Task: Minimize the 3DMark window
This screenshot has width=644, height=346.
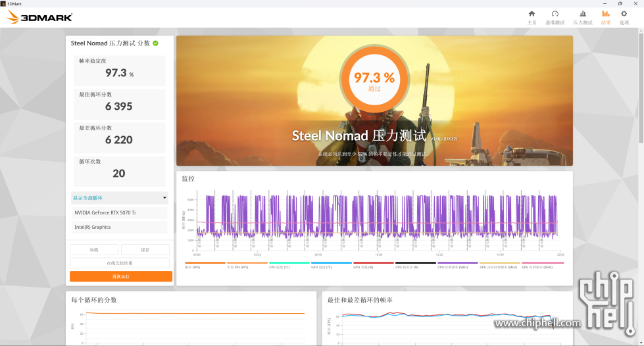Action: point(605,4)
